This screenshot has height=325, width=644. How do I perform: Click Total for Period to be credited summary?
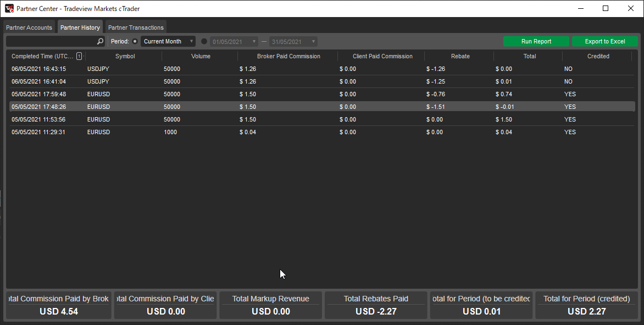[x=481, y=305]
